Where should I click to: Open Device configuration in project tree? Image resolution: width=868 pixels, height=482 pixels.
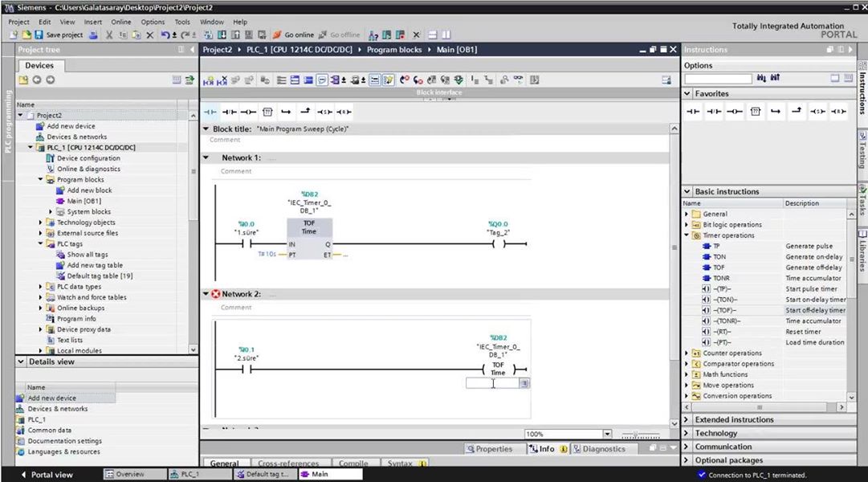point(88,158)
